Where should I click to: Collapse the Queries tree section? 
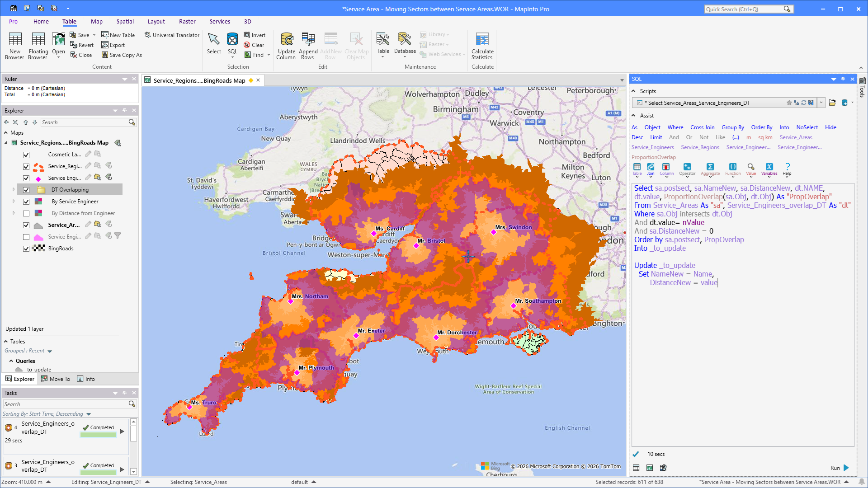click(11, 361)
